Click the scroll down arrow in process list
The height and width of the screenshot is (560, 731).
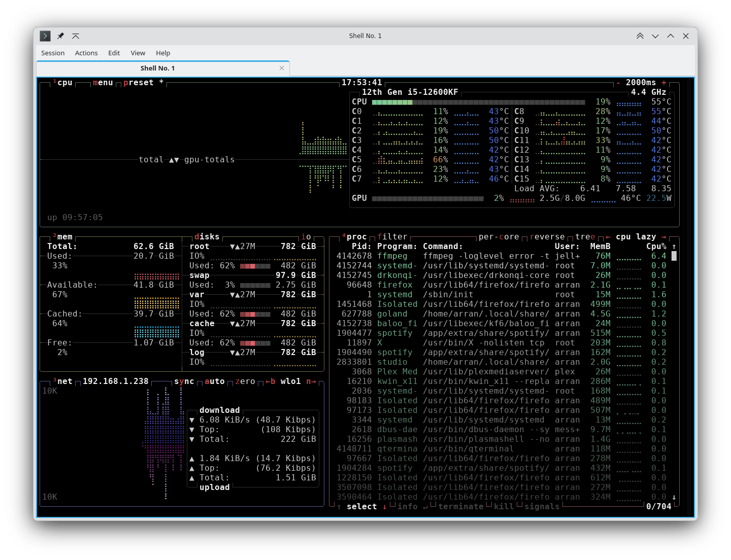pyautogui.click(x=674, y=497)
